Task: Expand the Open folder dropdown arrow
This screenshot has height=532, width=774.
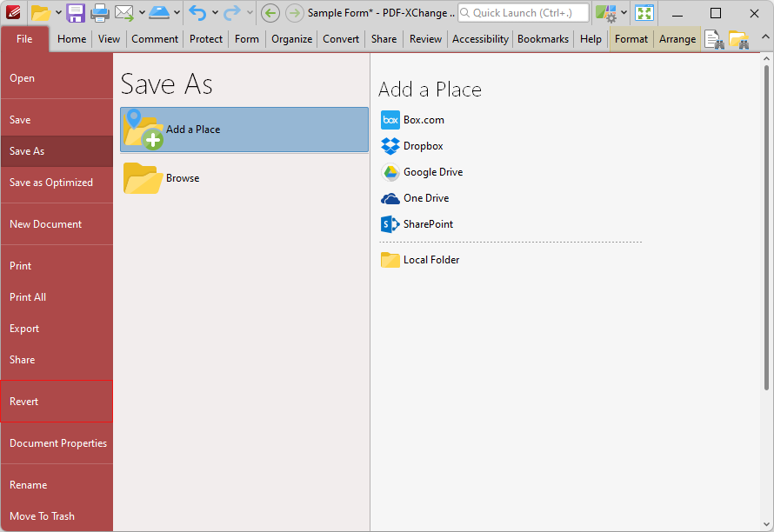Action: (x=58, y=13)
